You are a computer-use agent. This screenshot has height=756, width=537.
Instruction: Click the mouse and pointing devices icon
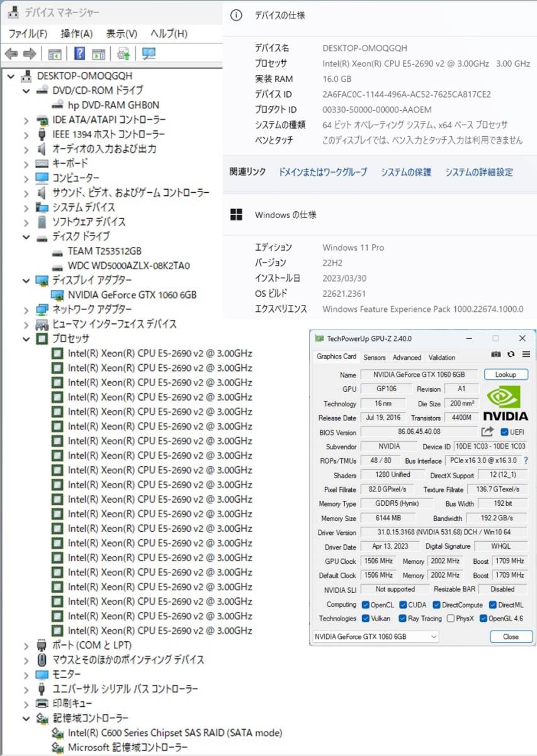click(42, 660)
